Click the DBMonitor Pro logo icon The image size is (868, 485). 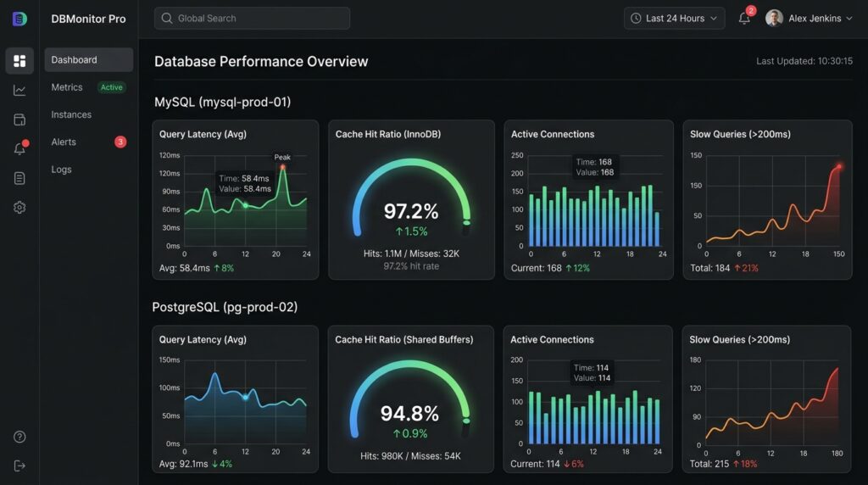pyautogui.click(x=19, y=19)
